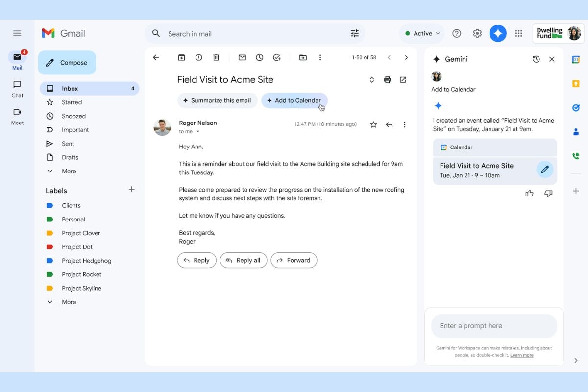
Task: Open Gemini chat history icon
Action: coord(536,59)
